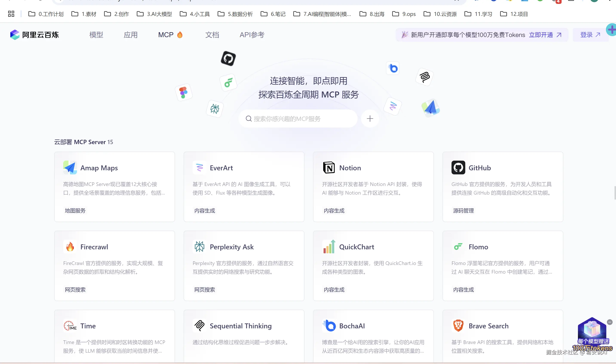Viewport: 616px width, 364px height.
Task: Open the 3.AI大模型 bookmark folder
Action: click(154, 14)
